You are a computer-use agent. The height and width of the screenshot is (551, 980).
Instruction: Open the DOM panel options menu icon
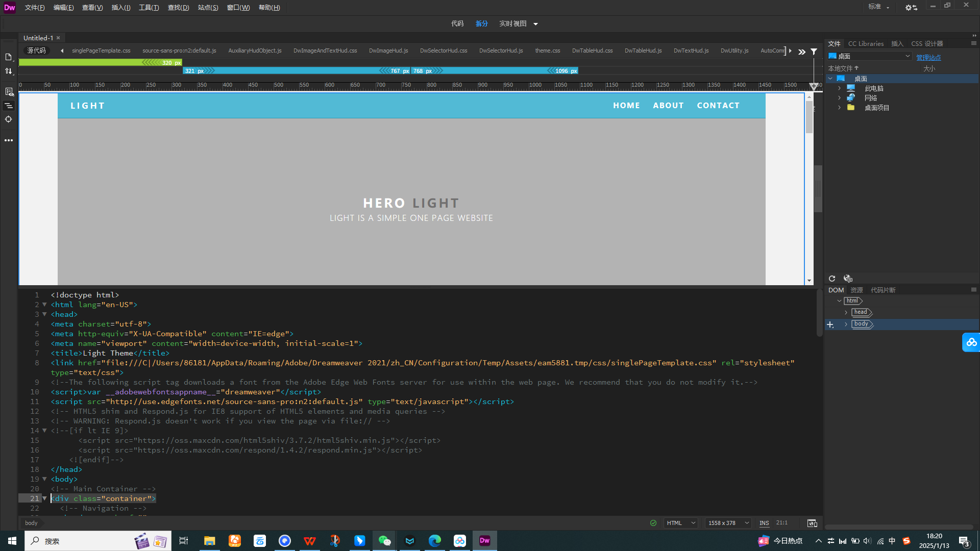(974, 290)
